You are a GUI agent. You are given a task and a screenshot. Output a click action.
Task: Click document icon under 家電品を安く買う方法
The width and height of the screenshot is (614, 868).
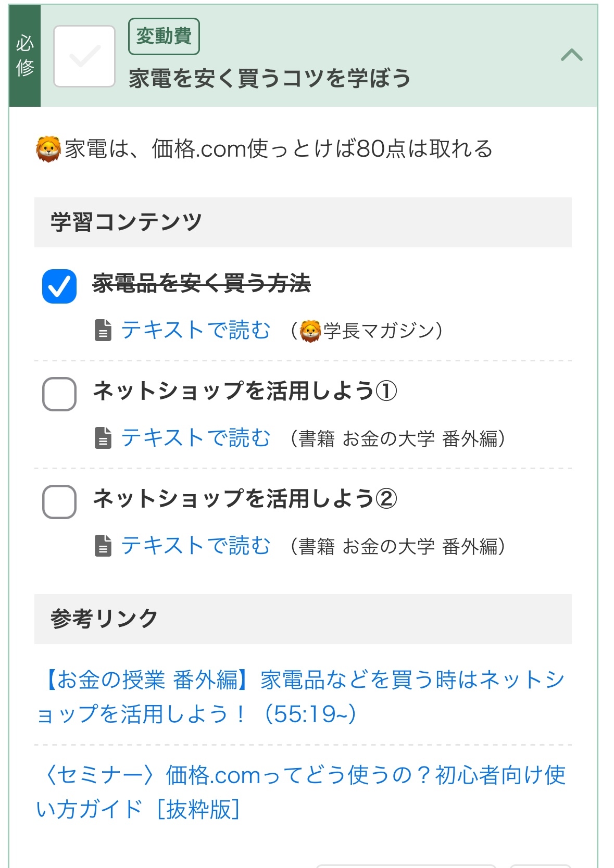[x=103, y=330]
